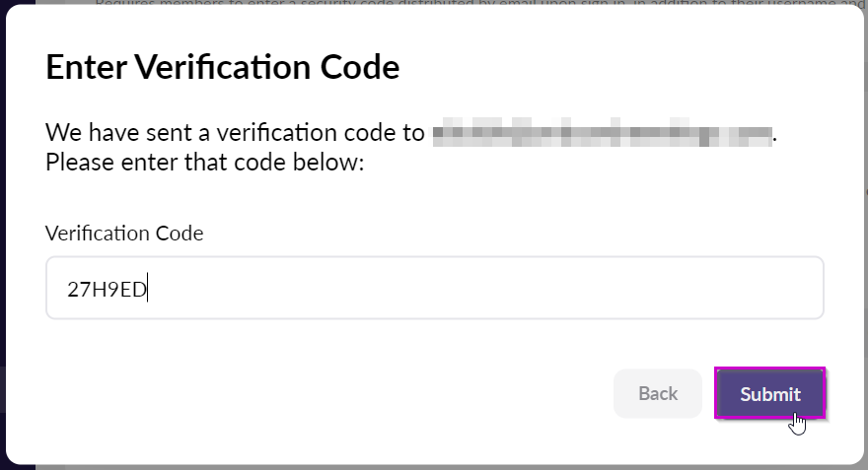Click the word 'Code' in dialog title
The width and height of the screenshot is (868, 470).
(360, 67)
